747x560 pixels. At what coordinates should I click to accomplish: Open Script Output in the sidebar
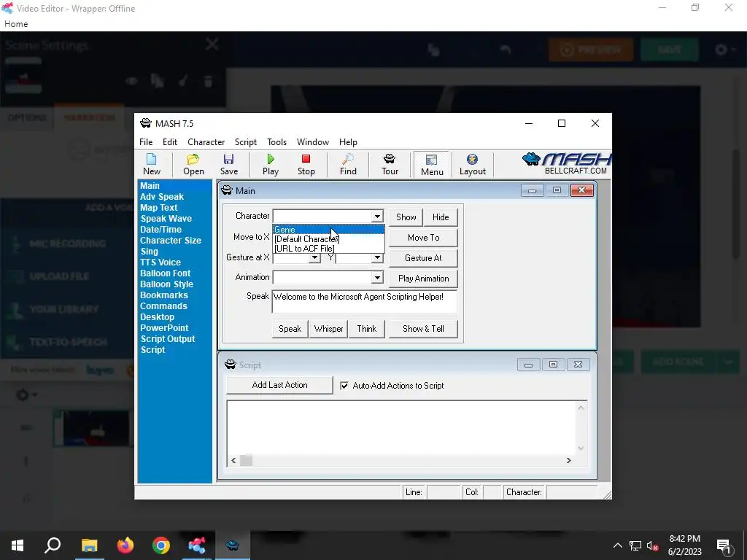click(x=168, y=339)
